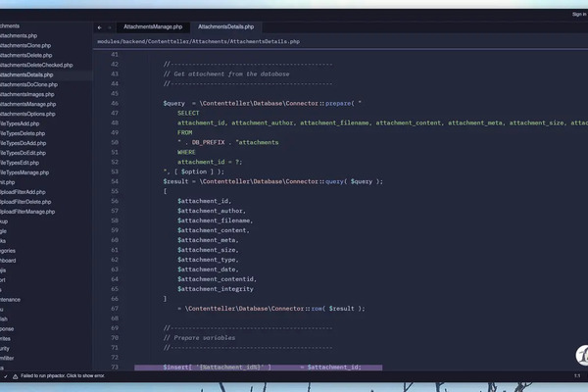Select the AttachmentsDetails.php tab
The height and width of the screenshot is (392, 588).
(226, 27)
